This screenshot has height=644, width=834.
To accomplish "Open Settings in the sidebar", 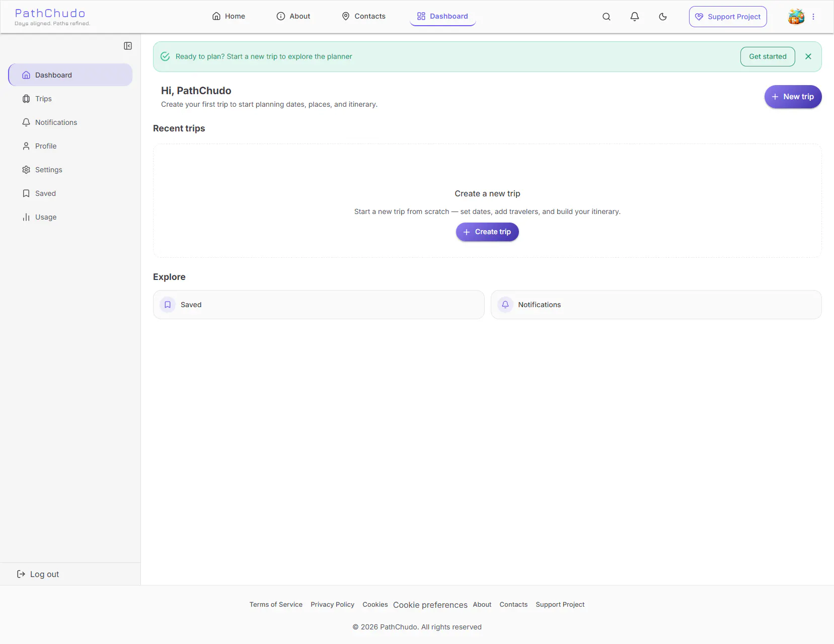I will tap(70, 170).
